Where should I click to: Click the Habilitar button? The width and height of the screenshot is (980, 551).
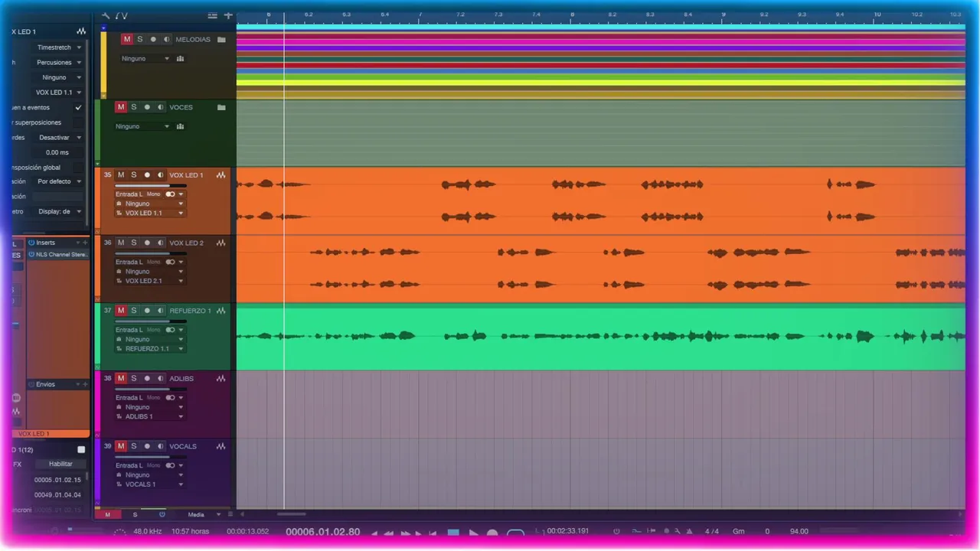(60, 464)
